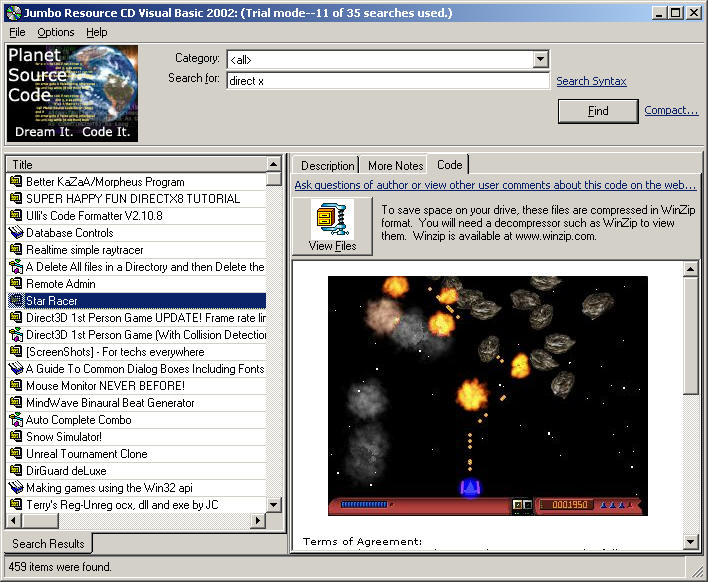Click the icon next to DirGuard deLuxe
This screenshot has width=708, height=582.
point(16,470)
